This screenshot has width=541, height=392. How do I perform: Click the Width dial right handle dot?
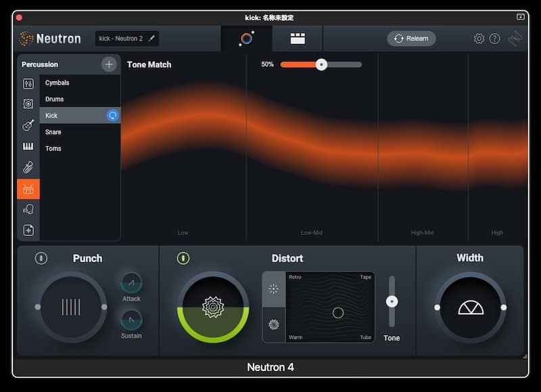coord(504,308)
